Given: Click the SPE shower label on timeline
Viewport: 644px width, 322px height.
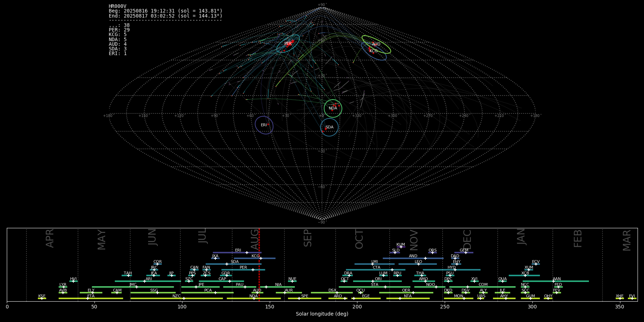Looking at the screenshot, I should pos(305,296).
